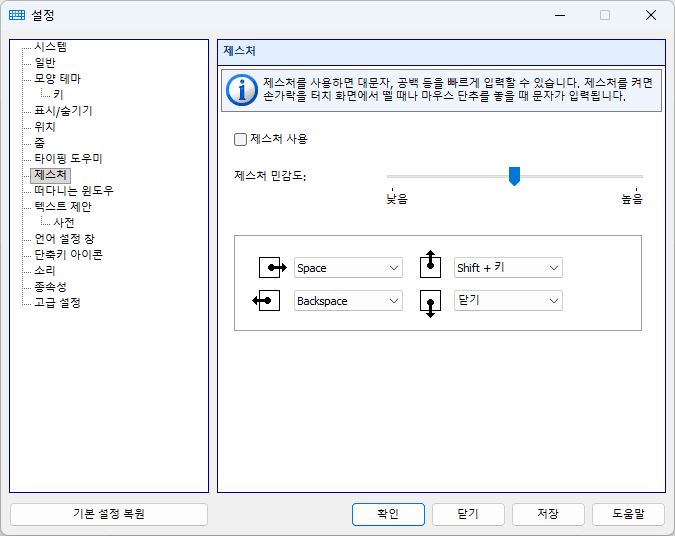Select the 사전 sub-item
This screenshot has width=675, height=536.
[64, 223]
